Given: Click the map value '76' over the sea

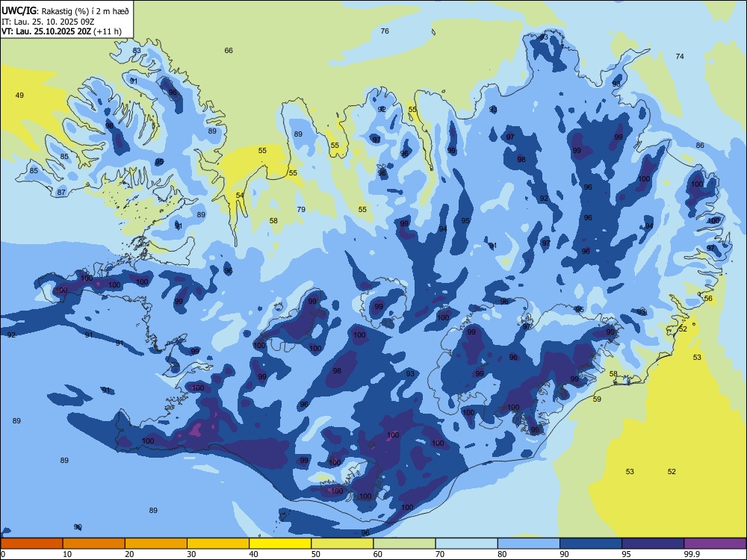Looking at the screenshot, I should click(x=385, y=31).
